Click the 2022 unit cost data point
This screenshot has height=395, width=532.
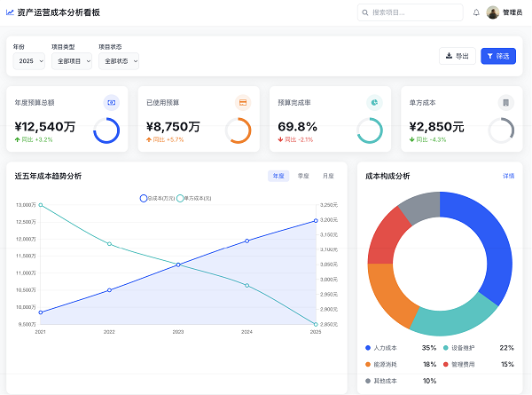[109, 244]
